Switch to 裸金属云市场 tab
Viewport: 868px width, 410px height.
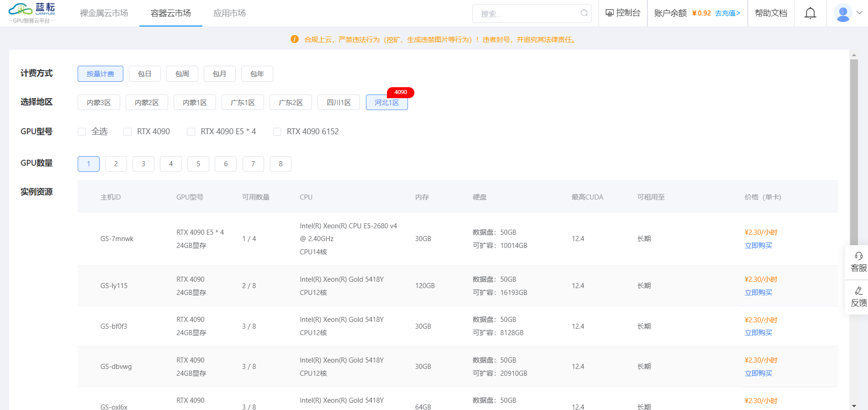click(x=104, y=13)
